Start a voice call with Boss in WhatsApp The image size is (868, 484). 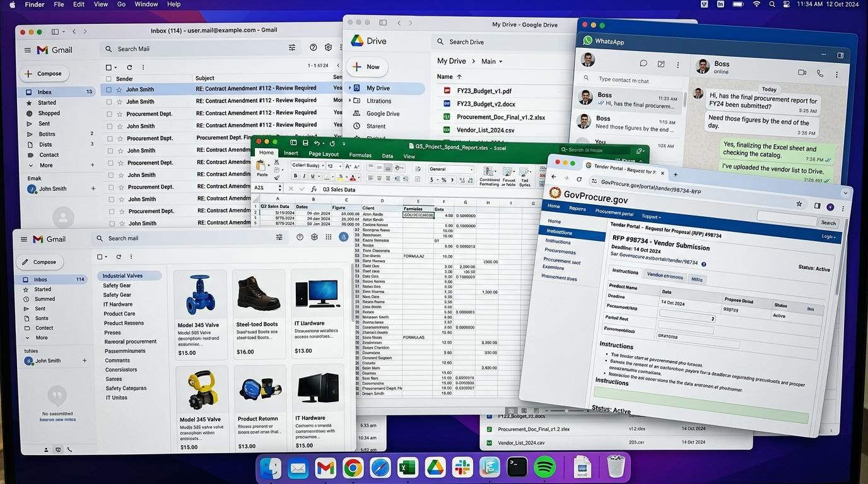820,73
